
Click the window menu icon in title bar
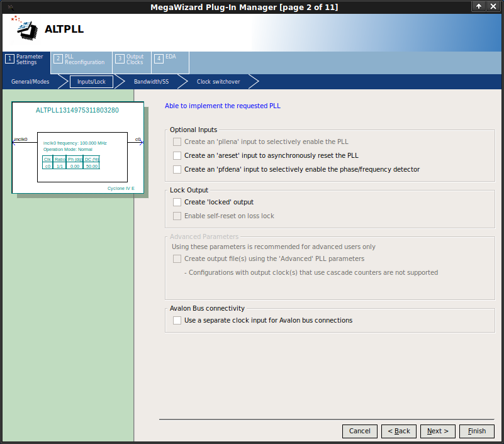click(9, 6)
